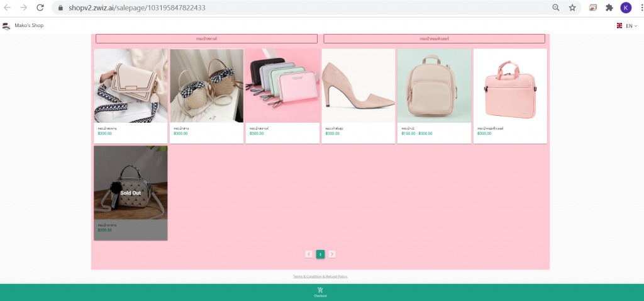The image size is (644, 301).
Task: Click the browser forward arrow
Action: [x=23, y=8]
